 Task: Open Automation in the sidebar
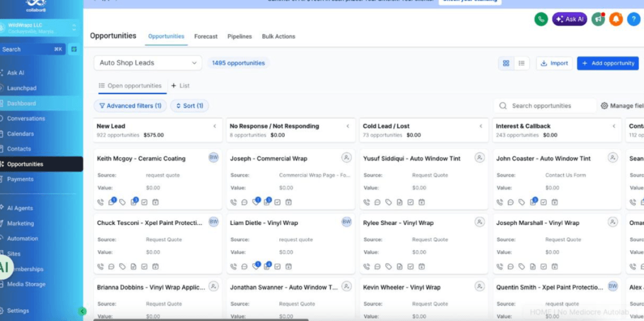23,239
